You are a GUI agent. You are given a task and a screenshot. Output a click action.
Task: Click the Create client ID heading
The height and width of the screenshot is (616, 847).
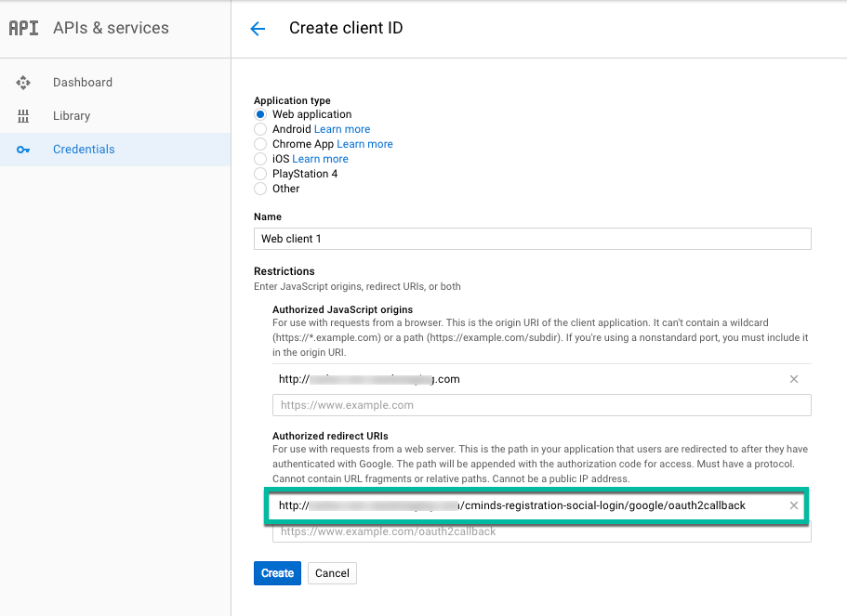[346, 28]
